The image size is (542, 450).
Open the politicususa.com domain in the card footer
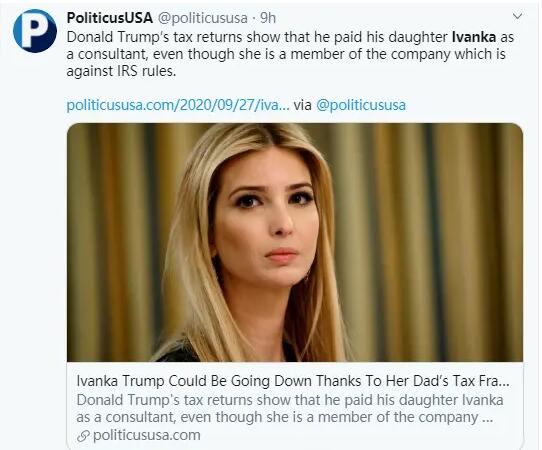pyautogui.click(x=147, y=435)
